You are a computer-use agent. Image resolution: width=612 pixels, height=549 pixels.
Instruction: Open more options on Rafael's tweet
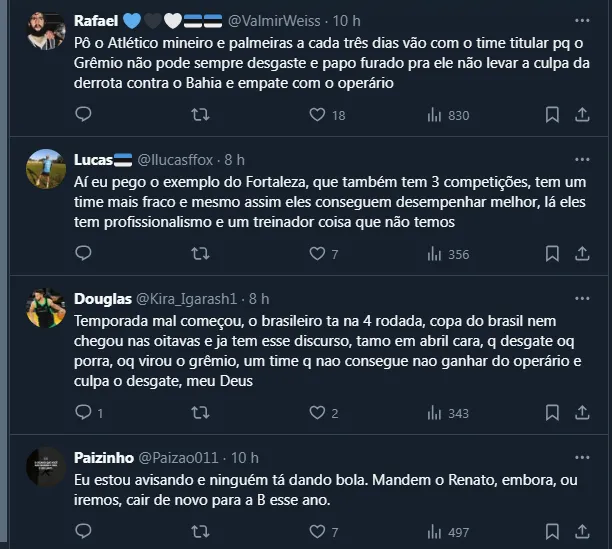pyautogui.click(x=582, y=20)
